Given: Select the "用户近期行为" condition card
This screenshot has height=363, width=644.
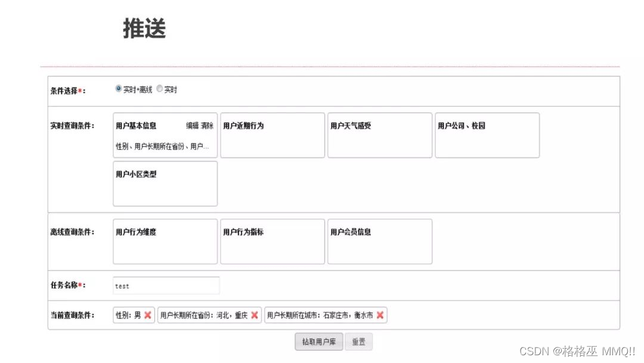Looking at the screenshot, I should [273, 135].
